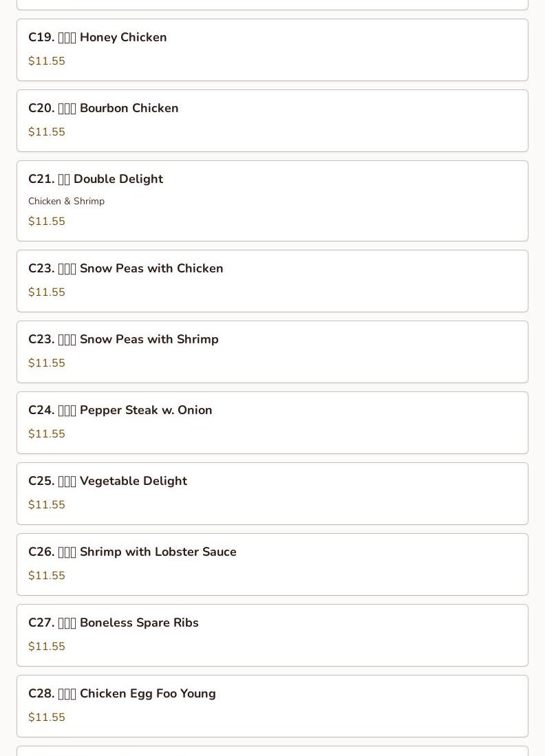Choose C27 Boneless Spare Ribs
Screen dimensions: 545x756
[272, 636]
